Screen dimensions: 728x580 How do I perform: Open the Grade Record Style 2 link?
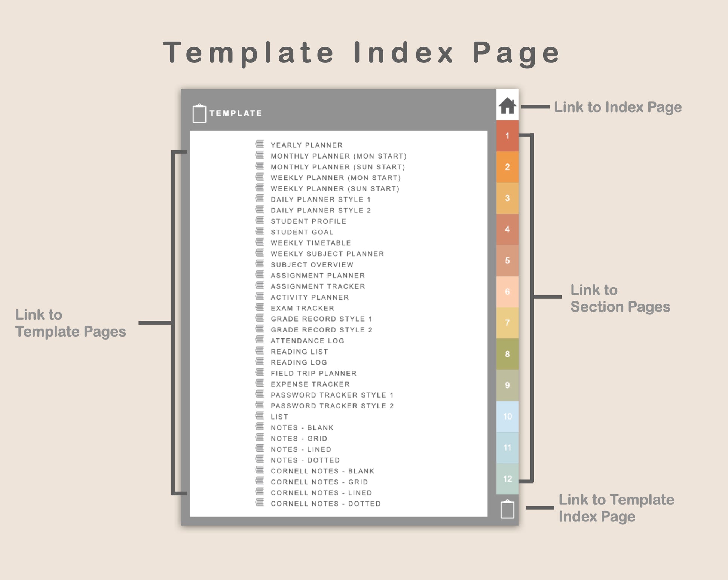pos(321,330)
